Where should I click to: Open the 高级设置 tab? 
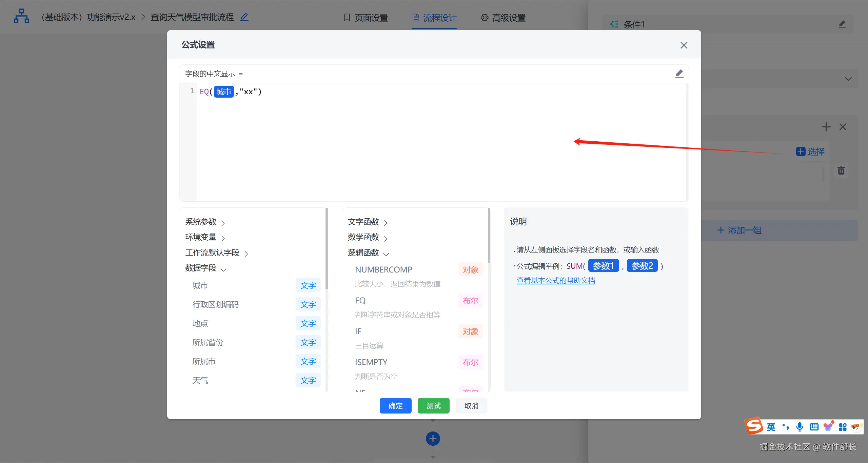pyautogui.click(x=503, y=18)
